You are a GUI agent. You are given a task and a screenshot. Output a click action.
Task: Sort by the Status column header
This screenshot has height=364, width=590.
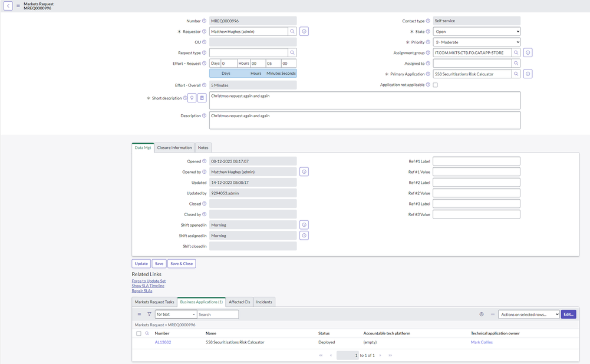point(324,333)
